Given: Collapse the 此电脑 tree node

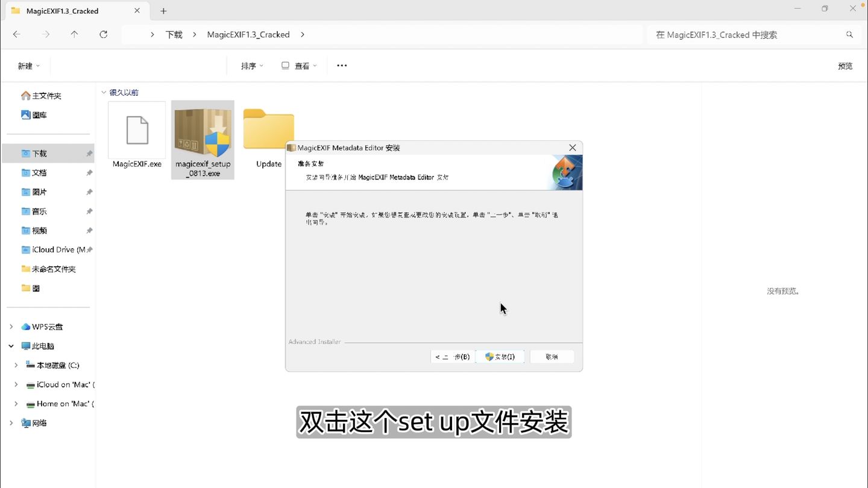Looking at the screenshot, I should pyautogui.click(x=11, y=346).
